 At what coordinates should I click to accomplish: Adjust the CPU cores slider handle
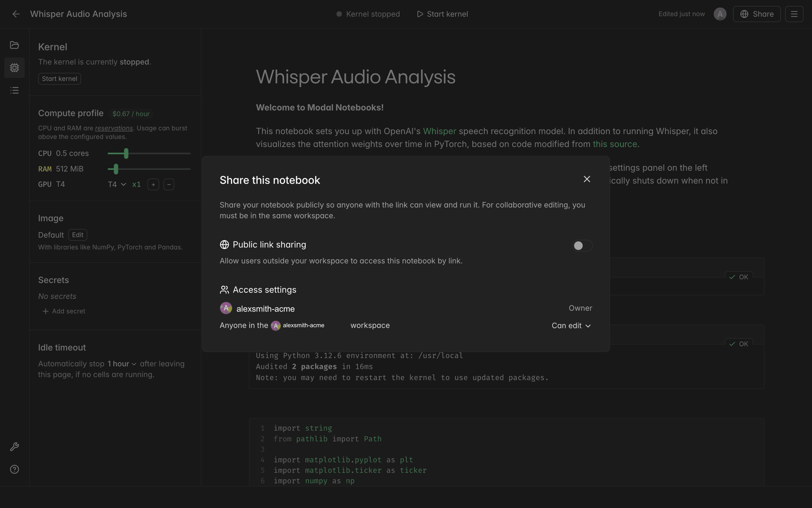[x=126, y=153]
